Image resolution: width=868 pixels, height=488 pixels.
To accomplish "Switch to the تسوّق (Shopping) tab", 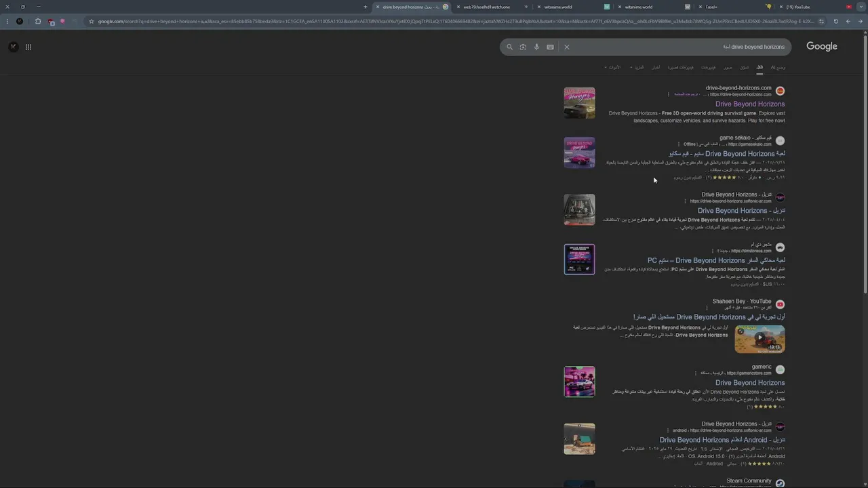I will [745, 67].
